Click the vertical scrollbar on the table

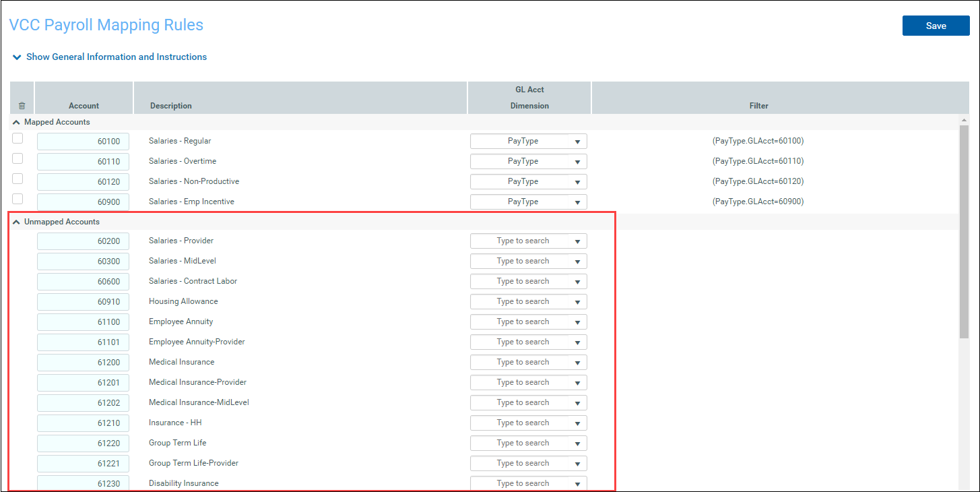pos(964,229)
